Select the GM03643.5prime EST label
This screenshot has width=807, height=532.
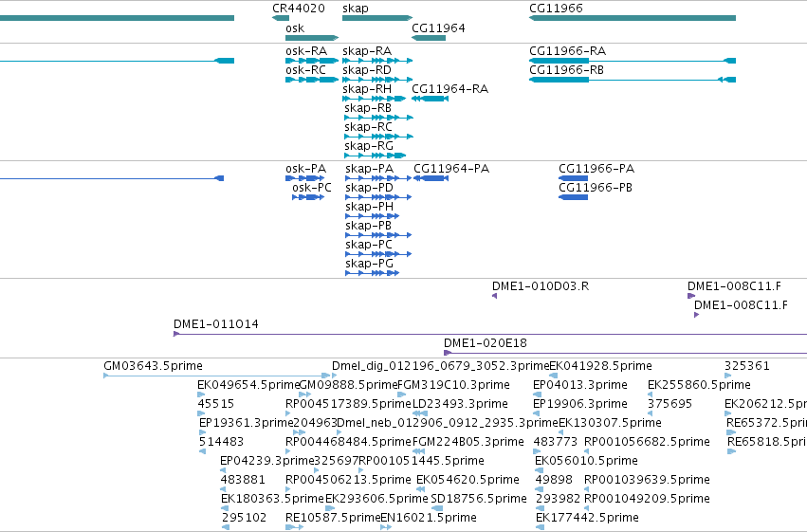[x=154, y=366]
